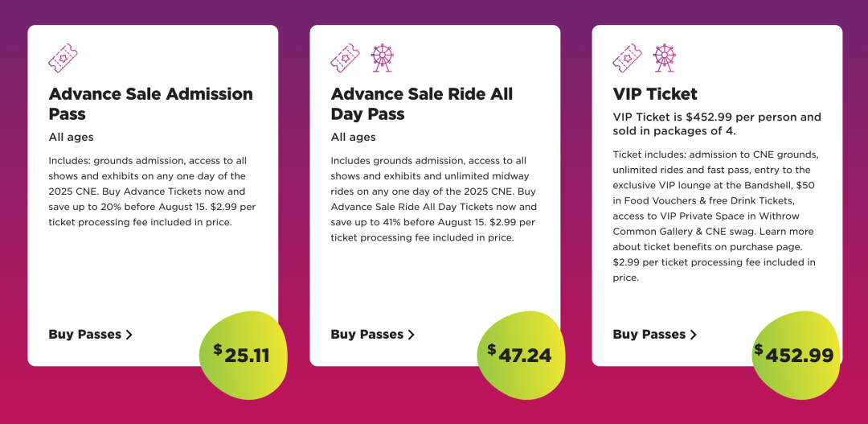Image resolution: width=868 pixels, height=424 pixels.
Task: Click Ferris wheel icon on Ride All Day card
Action: tap(383, 58)
